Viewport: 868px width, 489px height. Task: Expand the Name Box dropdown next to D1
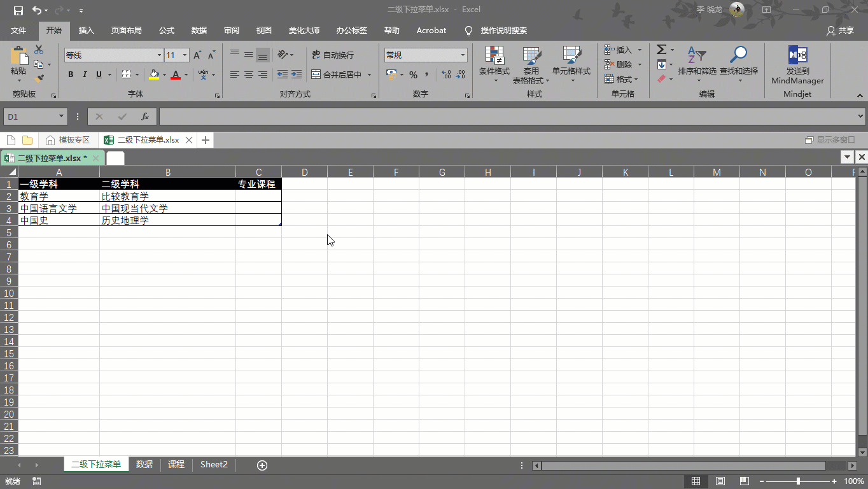[62, 117]
